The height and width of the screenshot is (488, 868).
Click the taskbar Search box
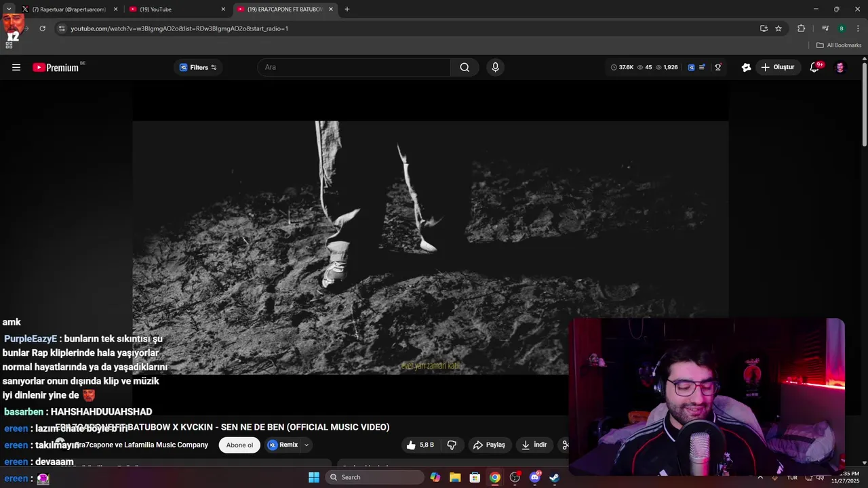375,477
